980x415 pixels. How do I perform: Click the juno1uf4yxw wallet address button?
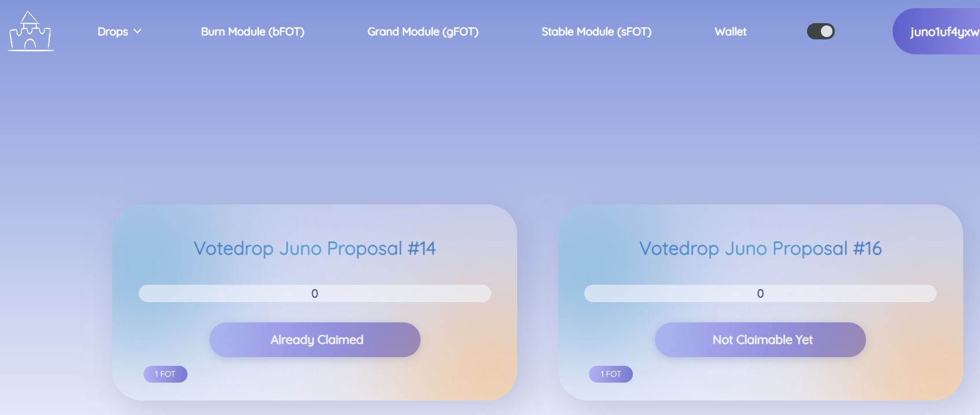(937, 31)
